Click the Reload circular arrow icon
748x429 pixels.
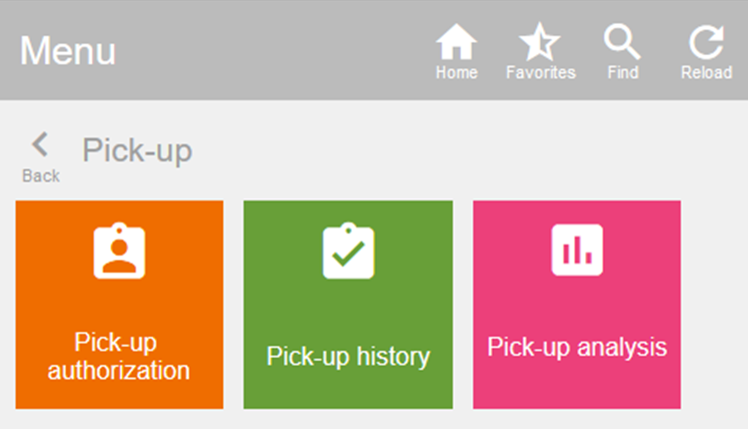[706, 42]
